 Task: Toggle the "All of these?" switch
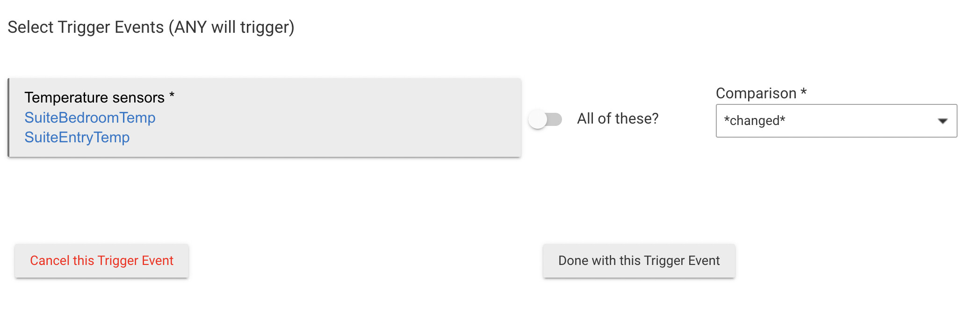coord(545,119)
